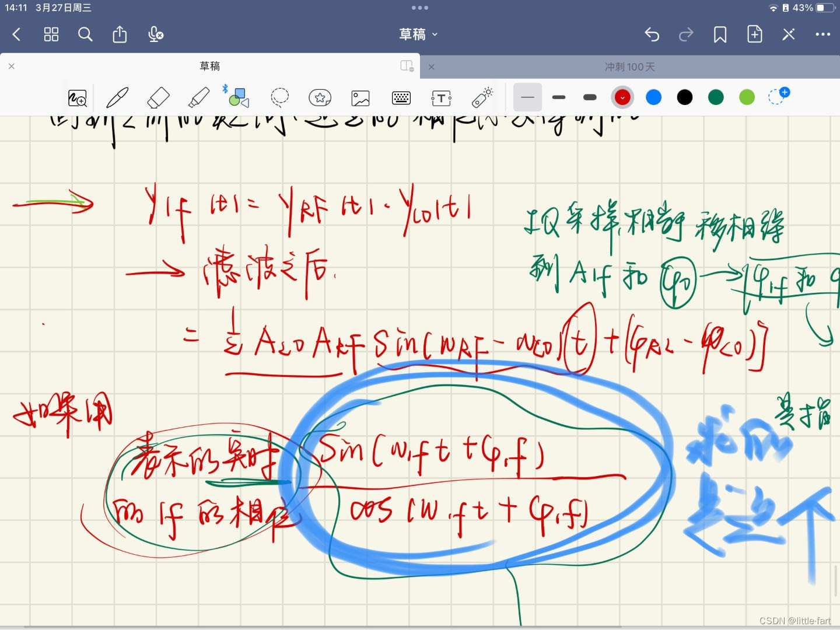The image size is (840, 630).
Task: Open the more options menu with three dots
Action: (x=822, y=34)
